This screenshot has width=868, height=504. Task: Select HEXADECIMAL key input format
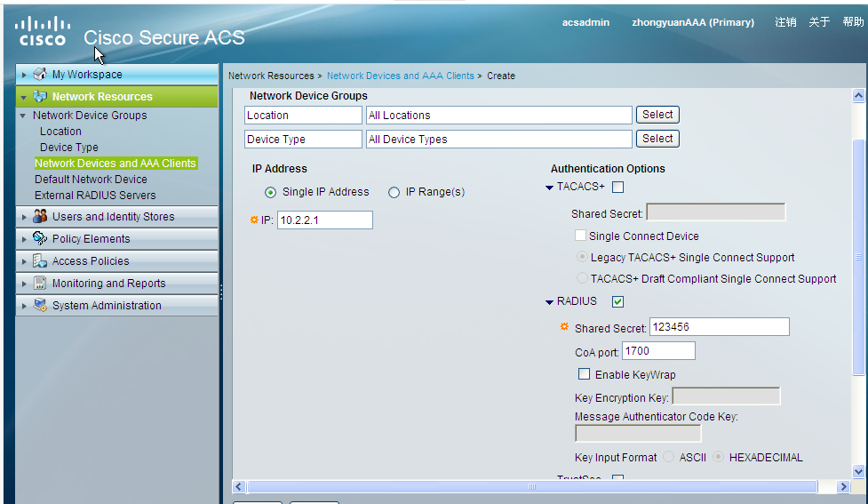(719, 457)
